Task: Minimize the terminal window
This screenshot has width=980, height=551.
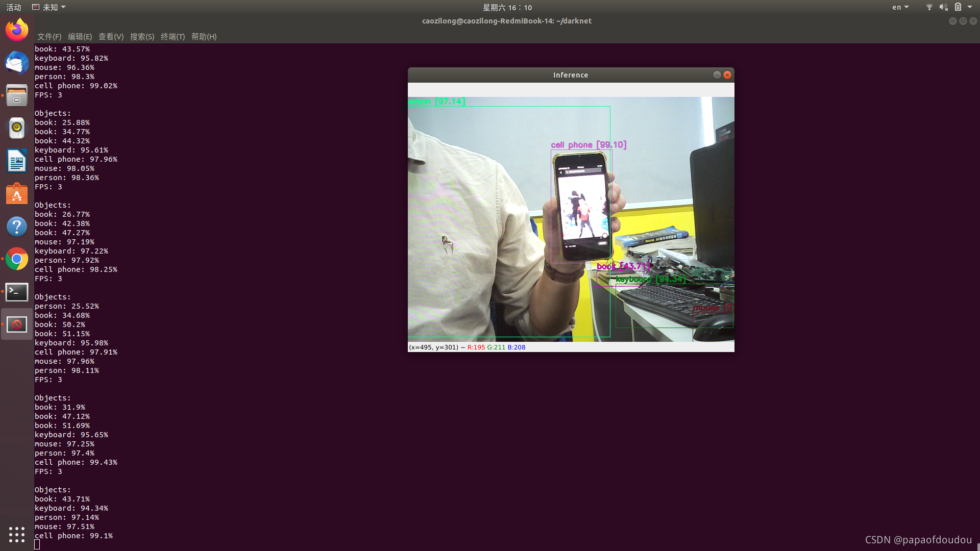Action: pyautogui.click(x=952, y=21)
